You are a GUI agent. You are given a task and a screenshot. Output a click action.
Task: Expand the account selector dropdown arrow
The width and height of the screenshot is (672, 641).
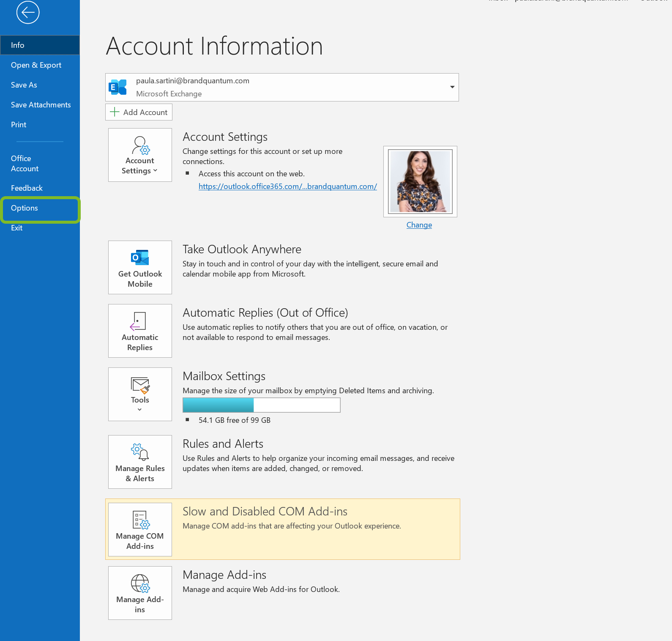pyautogui.click(x=452, y=87)
